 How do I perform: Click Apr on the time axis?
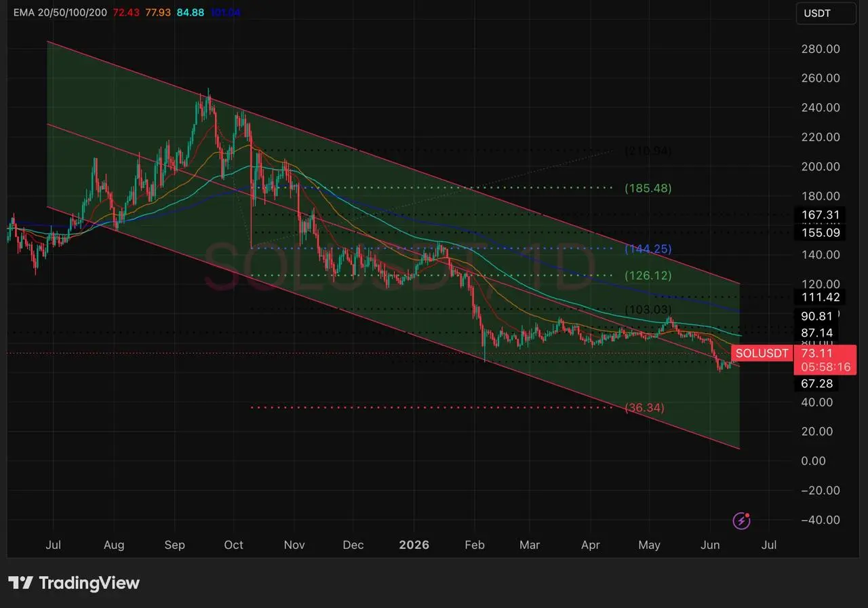pos(591,545)
